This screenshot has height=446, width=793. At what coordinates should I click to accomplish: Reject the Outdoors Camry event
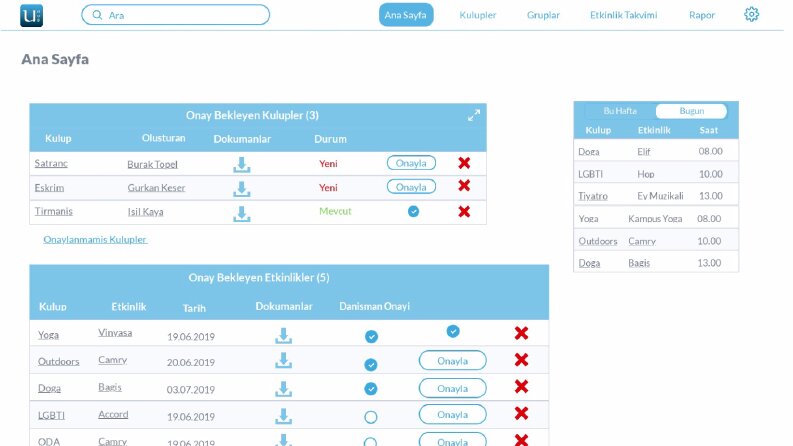coord(521,360)
